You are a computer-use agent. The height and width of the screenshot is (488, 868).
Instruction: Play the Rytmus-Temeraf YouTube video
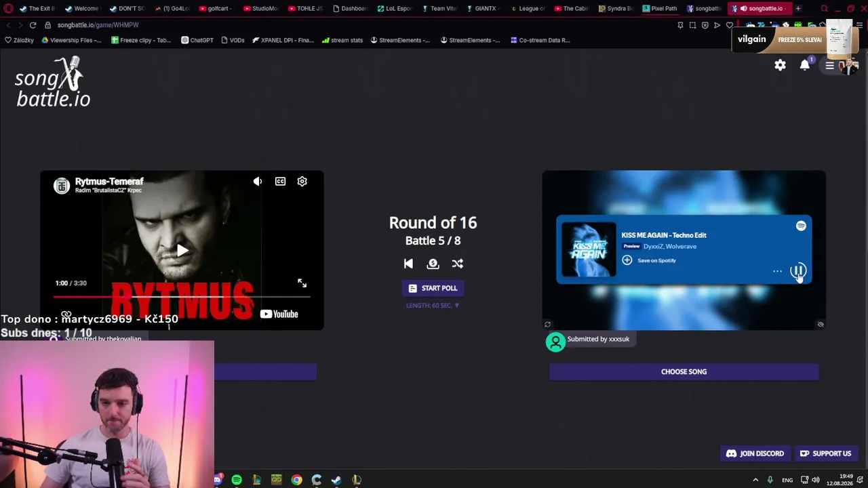[182, 251]
